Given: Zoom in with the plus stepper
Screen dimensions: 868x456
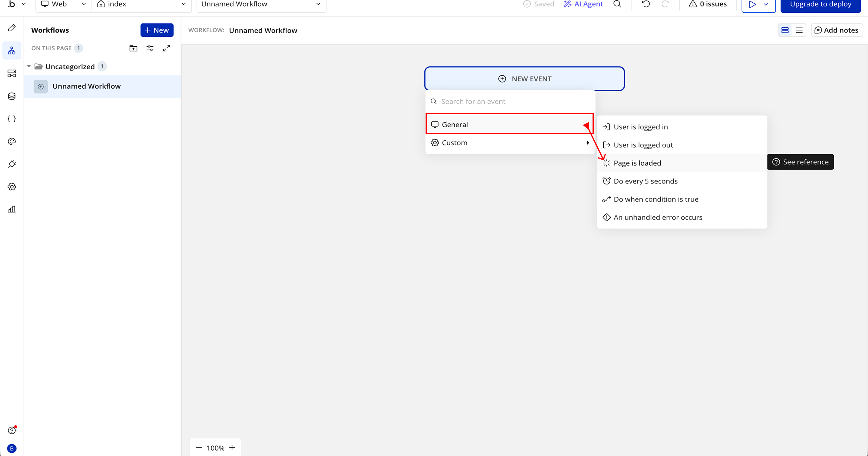Looking at the screenshot, I should tap(232, 447).
